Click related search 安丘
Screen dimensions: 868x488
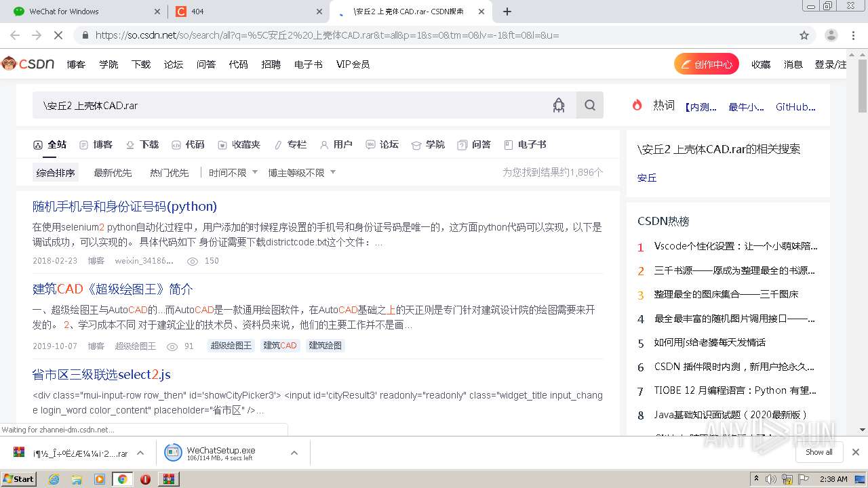pyautogui.click(x=647, y=178)
